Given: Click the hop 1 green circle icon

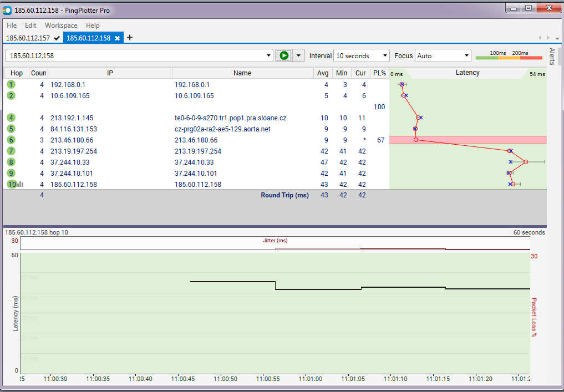Looking at the screenshot, I should click(11, 84).
